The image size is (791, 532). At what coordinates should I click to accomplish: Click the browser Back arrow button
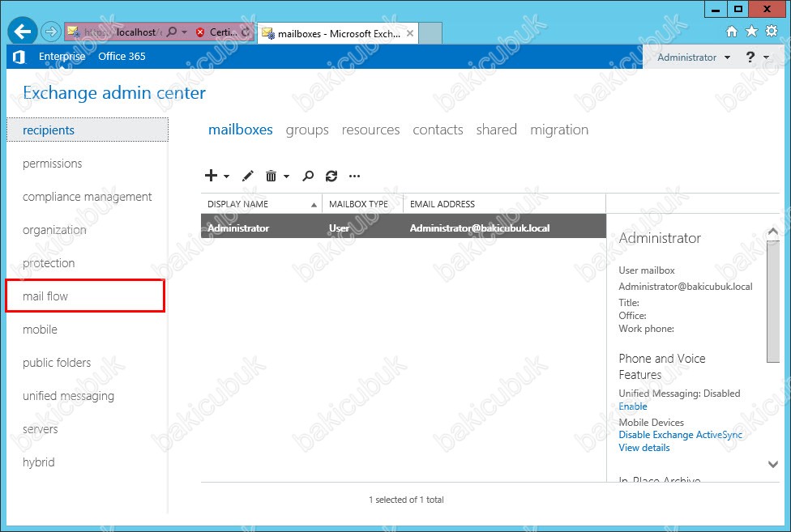[22, 32]
